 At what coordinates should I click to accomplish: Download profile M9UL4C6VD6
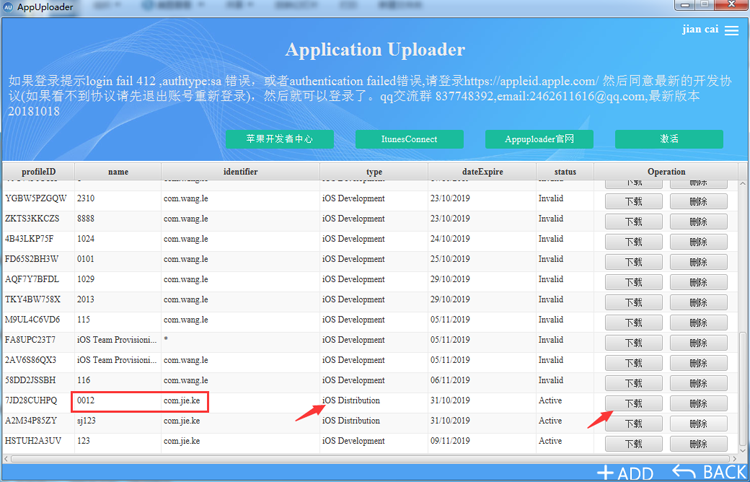click(633, 322)
